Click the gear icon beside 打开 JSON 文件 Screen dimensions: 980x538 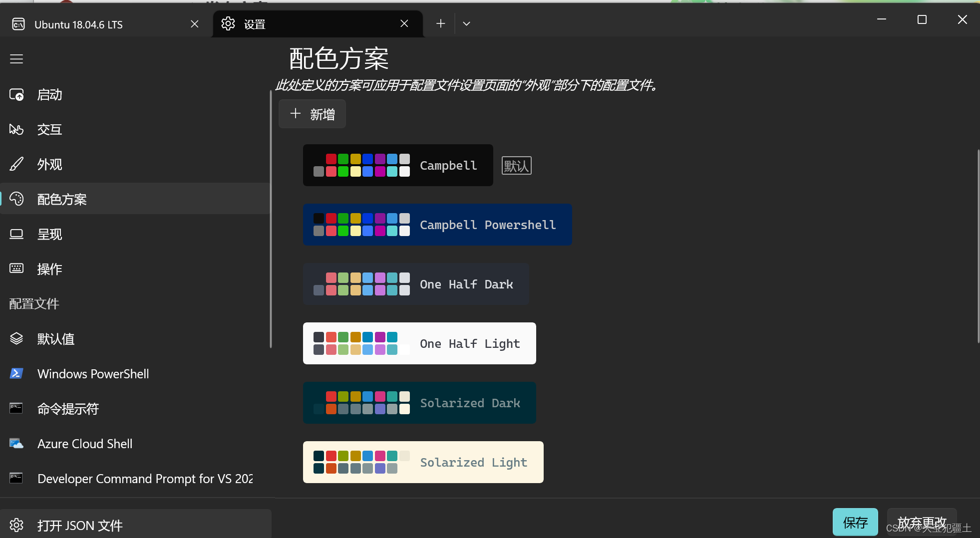coord(16,525)
